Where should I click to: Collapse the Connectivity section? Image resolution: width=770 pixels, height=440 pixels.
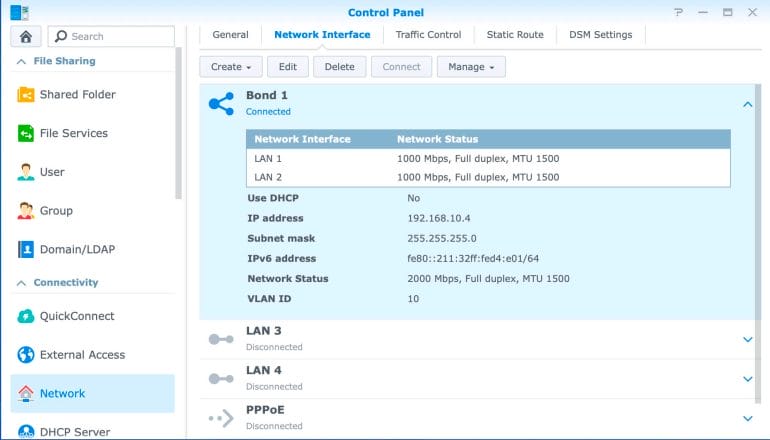click(x=21, y=283)
